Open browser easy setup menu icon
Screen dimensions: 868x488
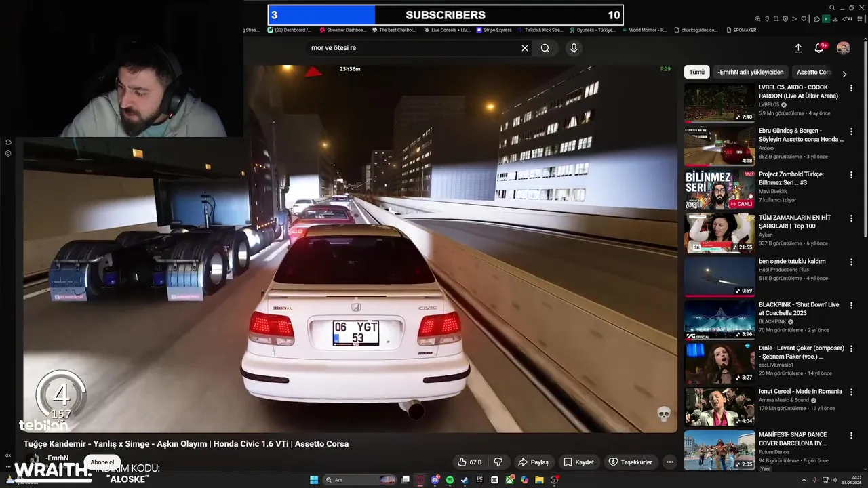click(859, 19)
